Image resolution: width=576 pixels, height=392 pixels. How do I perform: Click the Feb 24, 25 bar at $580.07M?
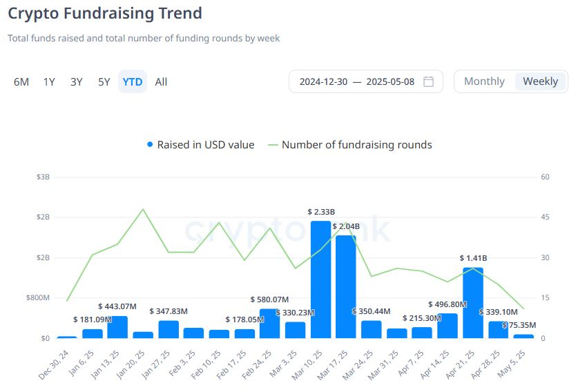pyautogui.click(x=269, y=324)
